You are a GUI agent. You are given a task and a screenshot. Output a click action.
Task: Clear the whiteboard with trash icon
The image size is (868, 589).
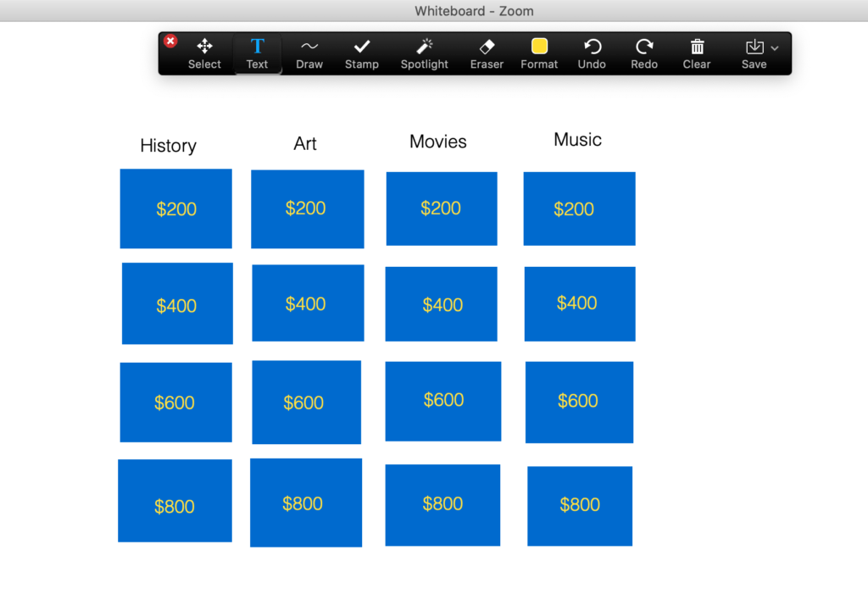pos(697,53)
